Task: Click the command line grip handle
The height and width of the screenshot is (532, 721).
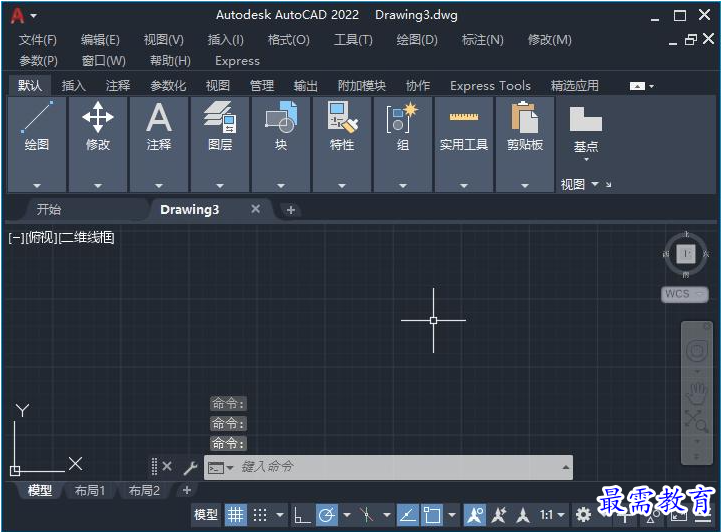Action: tap(154, 467)
